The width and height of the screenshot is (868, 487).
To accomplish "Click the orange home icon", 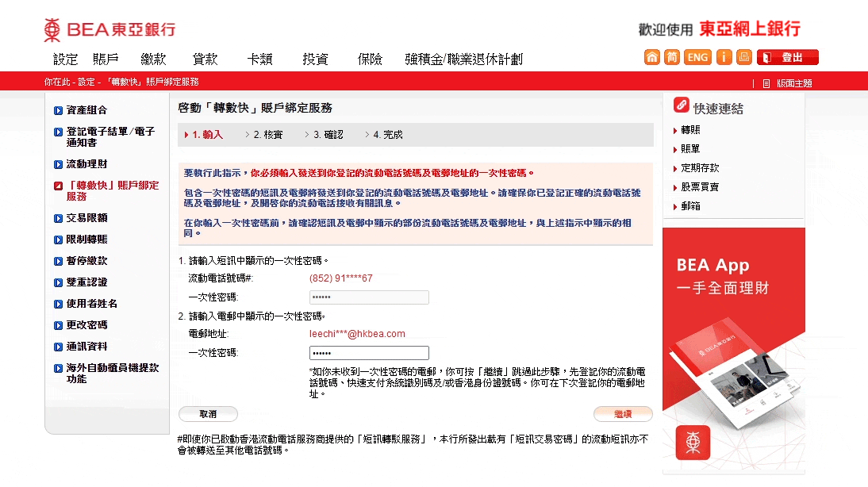I will (652, 57).
